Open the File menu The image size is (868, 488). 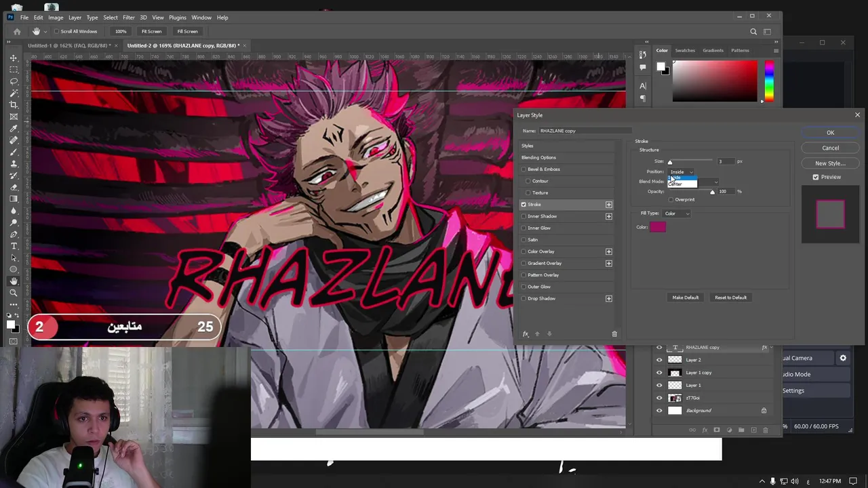(24, 18)
